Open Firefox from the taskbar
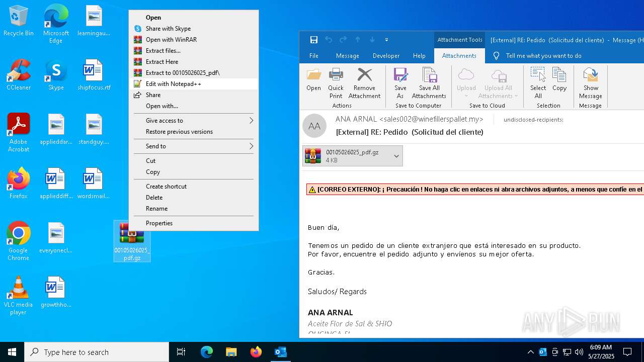 (x=256, y=352)
